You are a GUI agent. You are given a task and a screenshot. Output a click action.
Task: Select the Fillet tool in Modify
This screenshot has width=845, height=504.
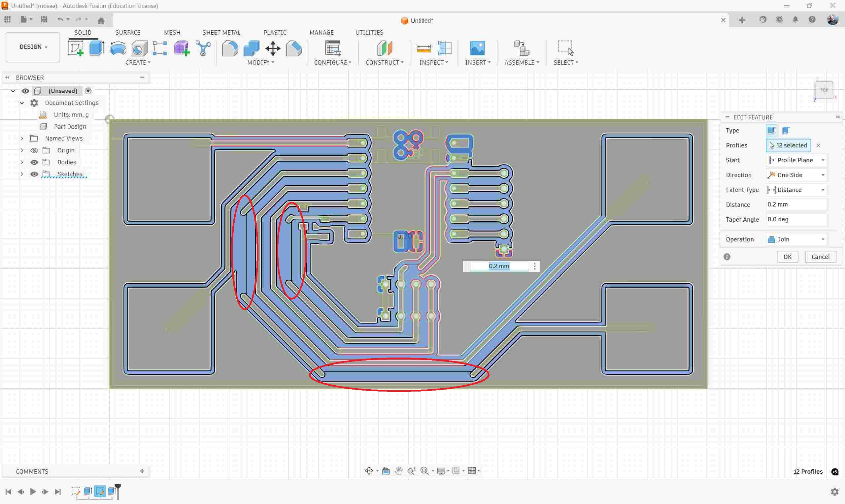coord(230,48)
